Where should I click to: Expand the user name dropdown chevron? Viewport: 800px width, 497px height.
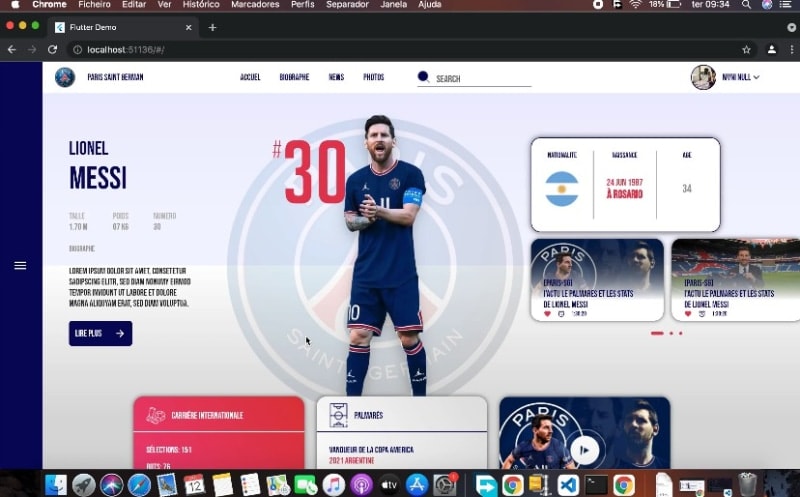(756, 78)
